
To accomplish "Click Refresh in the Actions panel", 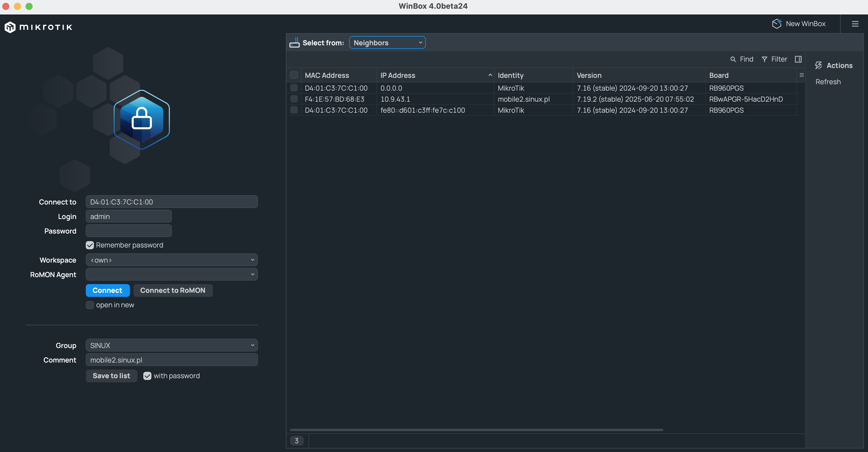I will click(828, 82).
